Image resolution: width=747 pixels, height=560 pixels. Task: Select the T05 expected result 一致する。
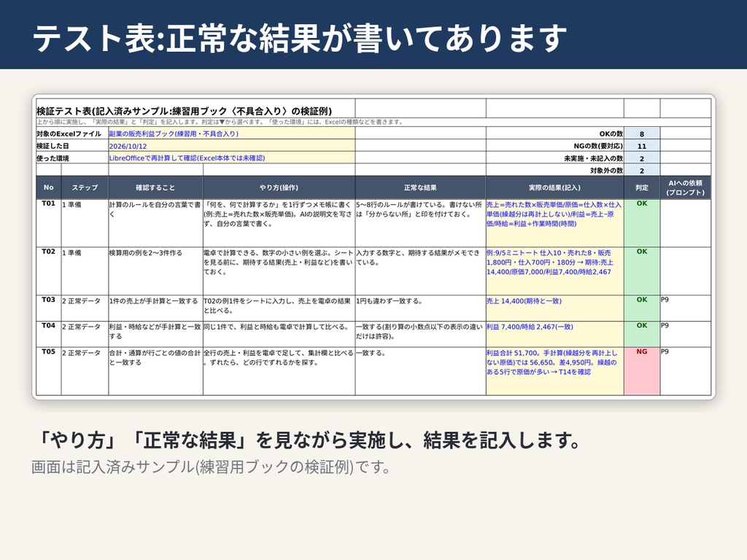click(x=420, y=371)
